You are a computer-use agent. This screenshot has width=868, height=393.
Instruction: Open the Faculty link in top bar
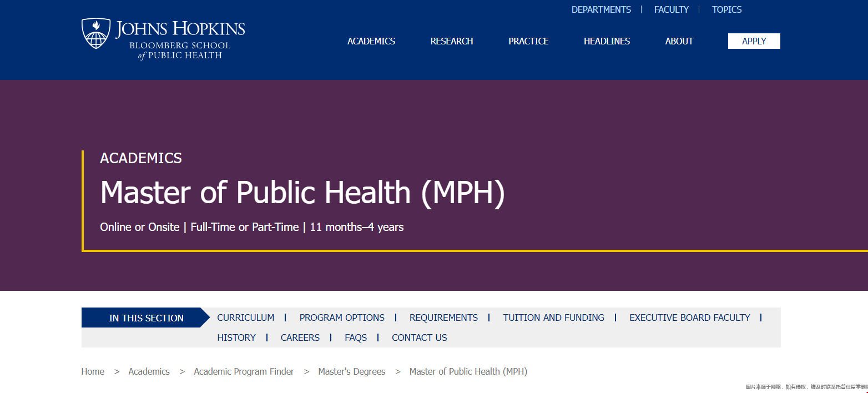[672, 9]
